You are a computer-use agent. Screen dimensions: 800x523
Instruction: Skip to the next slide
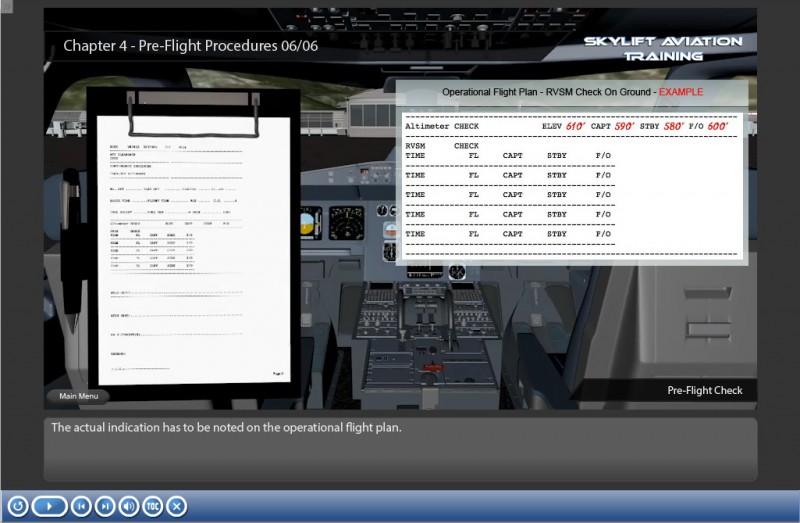coord(105,506)
